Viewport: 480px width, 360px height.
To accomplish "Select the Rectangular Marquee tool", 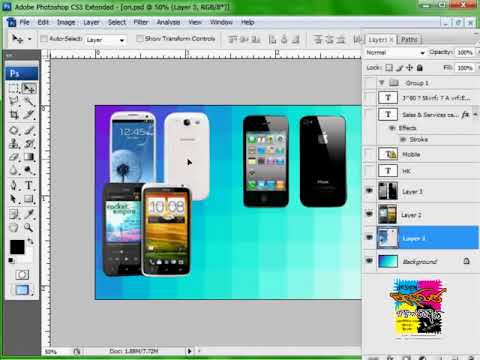I will coord(13,89).
